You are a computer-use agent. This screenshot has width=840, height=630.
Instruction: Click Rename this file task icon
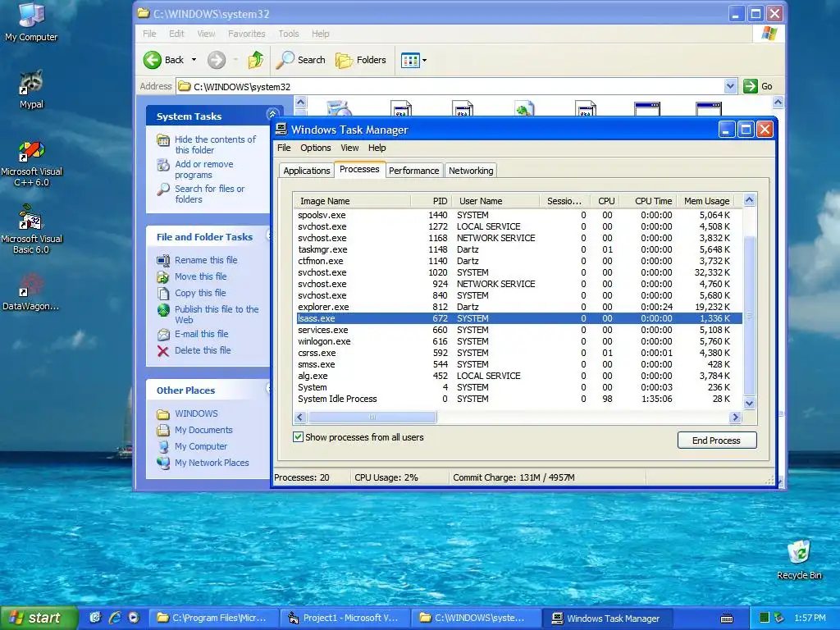[163, 260]
